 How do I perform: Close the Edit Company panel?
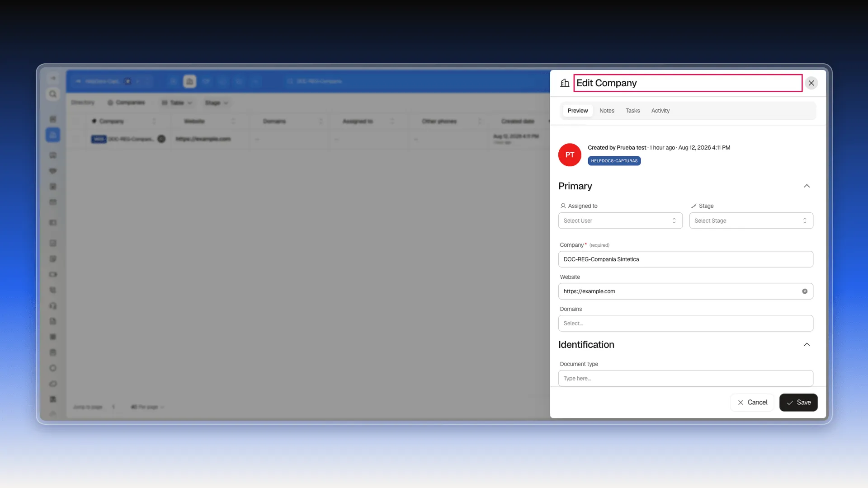click(x=811, y=83)
